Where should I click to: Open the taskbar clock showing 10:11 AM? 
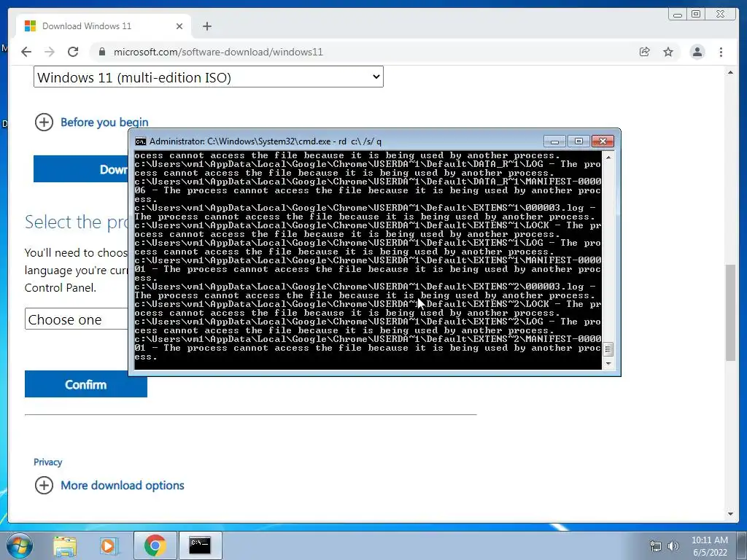point(710,546)
